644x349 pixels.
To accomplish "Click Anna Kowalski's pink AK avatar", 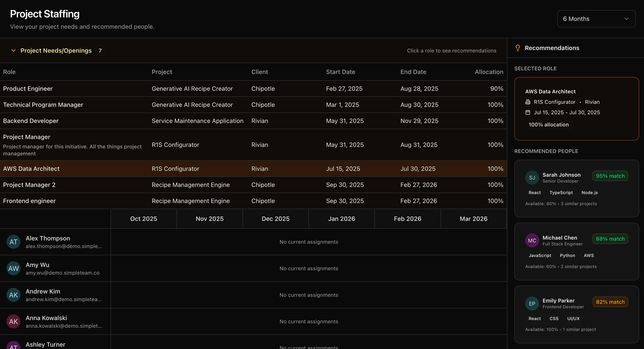I will [13, 322].
